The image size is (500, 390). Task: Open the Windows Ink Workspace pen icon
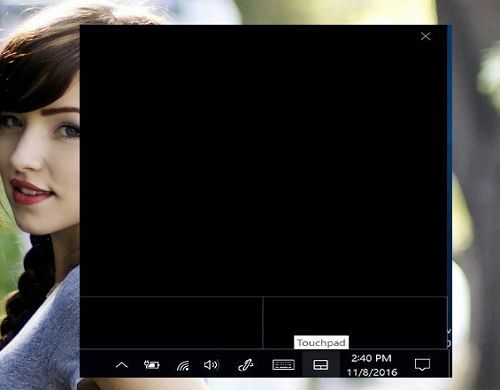click(x=246, y=365)
